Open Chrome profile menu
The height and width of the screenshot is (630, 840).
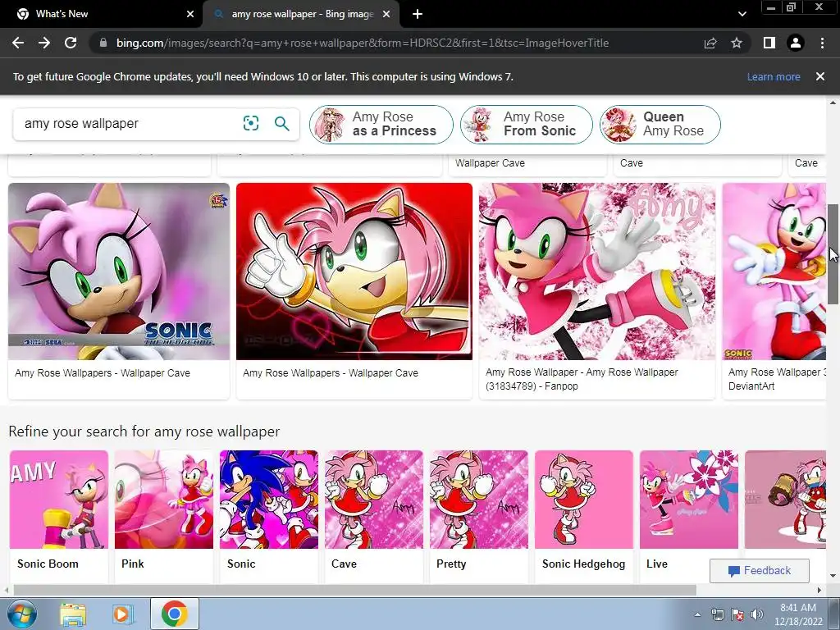pos(796,43)
